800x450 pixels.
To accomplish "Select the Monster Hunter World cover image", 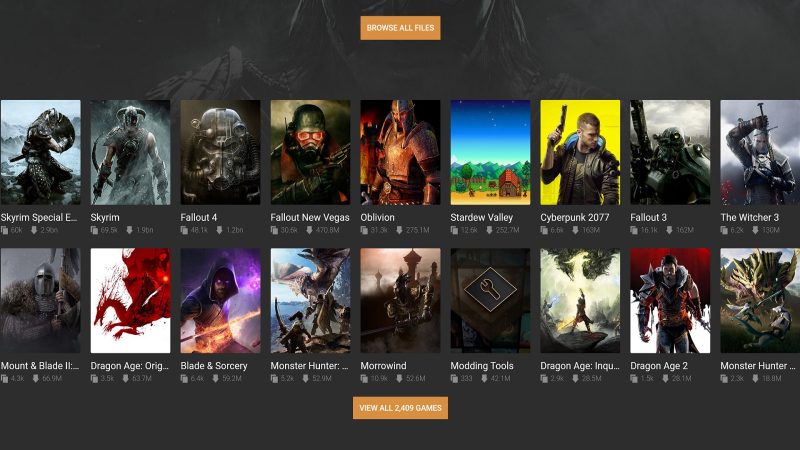I will [310, 301].
